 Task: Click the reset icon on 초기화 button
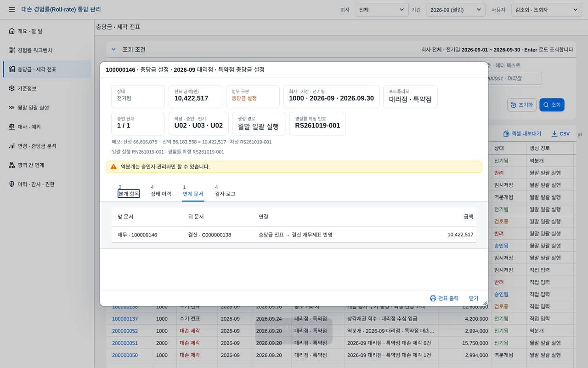pos(514,105)
